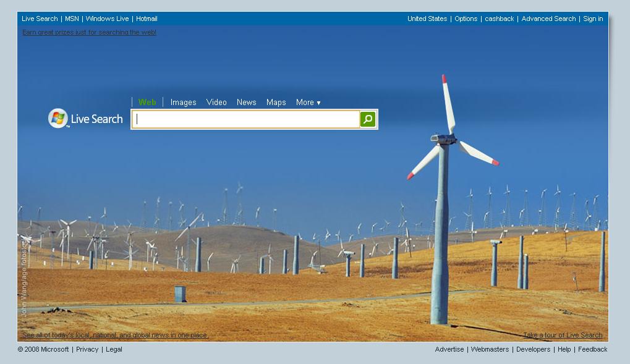This screenshot has height=364, width=630.
Task: Open the Developers footer link
Action: pyautogui.click(x=533, y=349)
